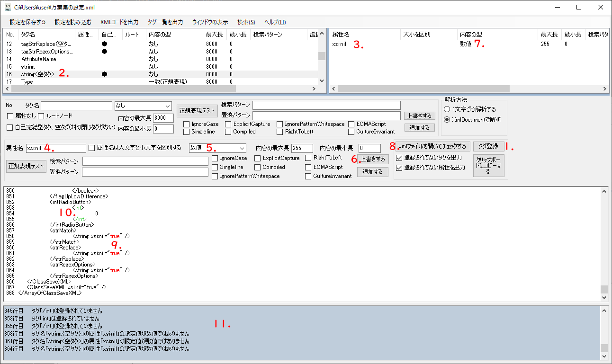Viewport: 612px width, 364px height.
Task: Click the black dot in row 16
Action: click(x=104, y=74)
